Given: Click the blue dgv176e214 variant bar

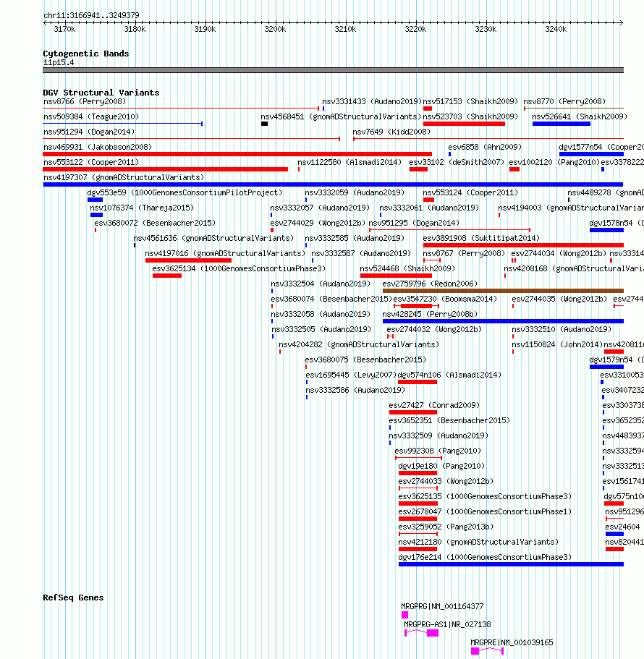Looking at the screenshot, I should coord(511,564).
